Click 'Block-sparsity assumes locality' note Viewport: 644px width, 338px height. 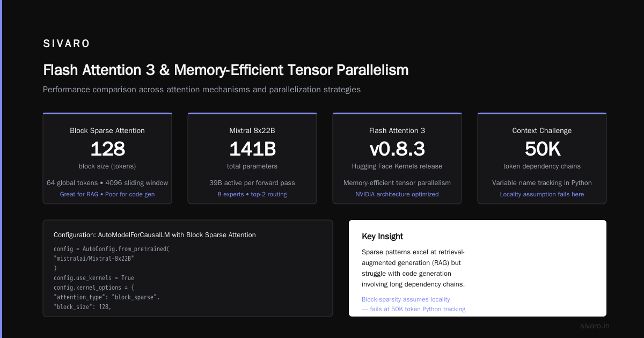tap(406, 299)
